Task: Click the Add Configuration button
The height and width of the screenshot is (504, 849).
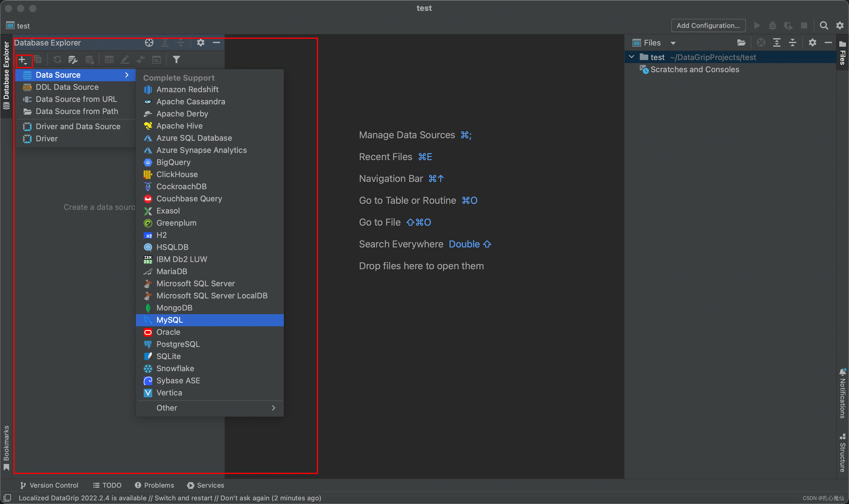Action: tap(708, 26)
